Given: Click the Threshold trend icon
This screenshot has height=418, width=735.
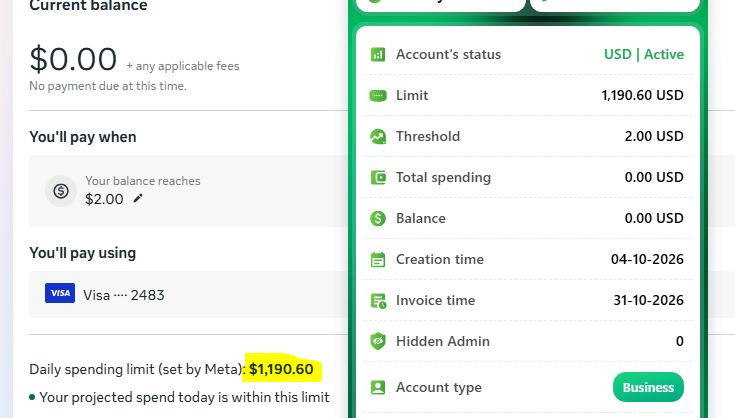Looking at the screenshot, I should 378,136.
